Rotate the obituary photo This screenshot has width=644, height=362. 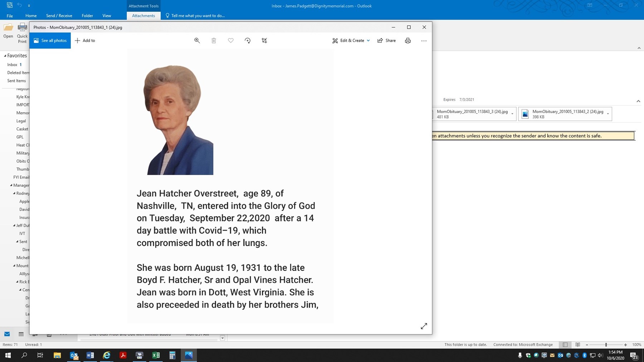tap(247, 40)
